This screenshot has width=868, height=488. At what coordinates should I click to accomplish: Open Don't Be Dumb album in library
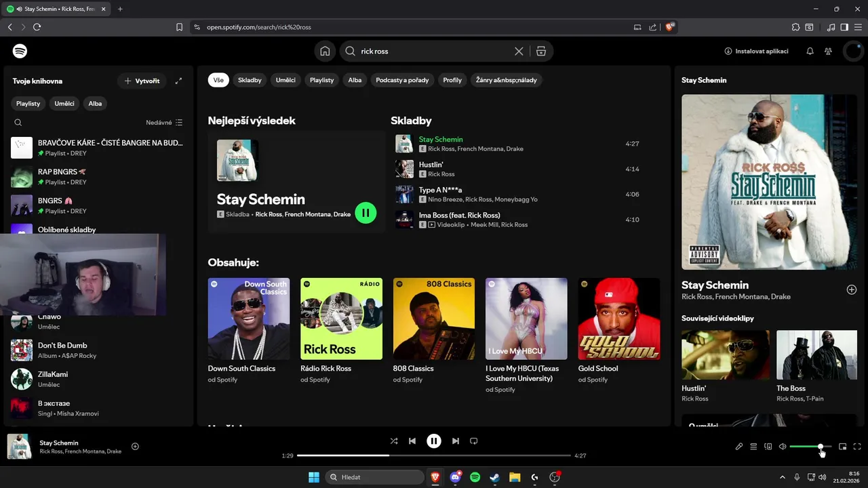pyautogui.click(x=98, y=350)
